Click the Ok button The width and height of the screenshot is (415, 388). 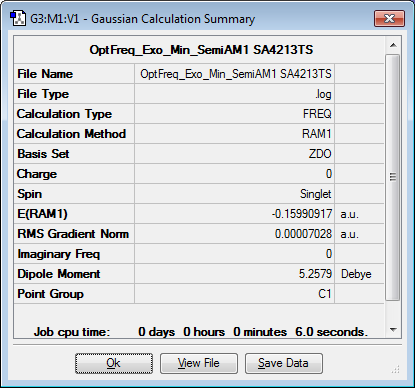click(114, 363)
